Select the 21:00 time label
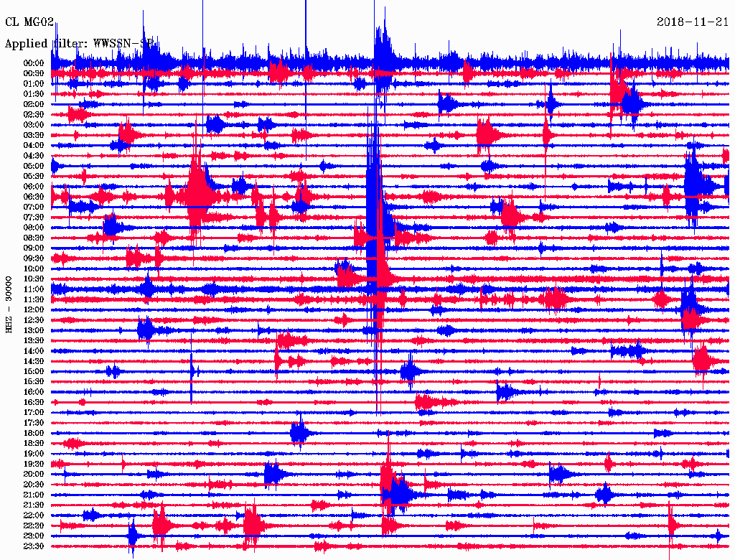 [34, 495]
